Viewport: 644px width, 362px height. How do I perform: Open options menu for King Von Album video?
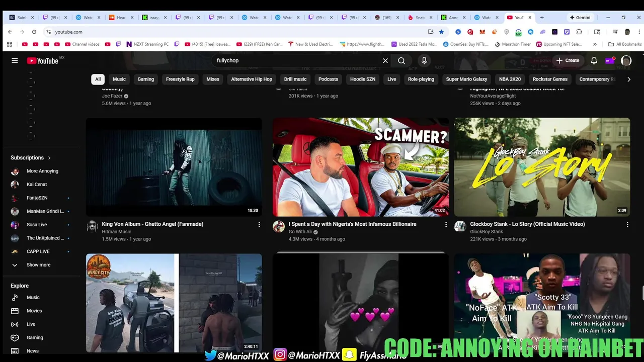[x=259, y=224]
